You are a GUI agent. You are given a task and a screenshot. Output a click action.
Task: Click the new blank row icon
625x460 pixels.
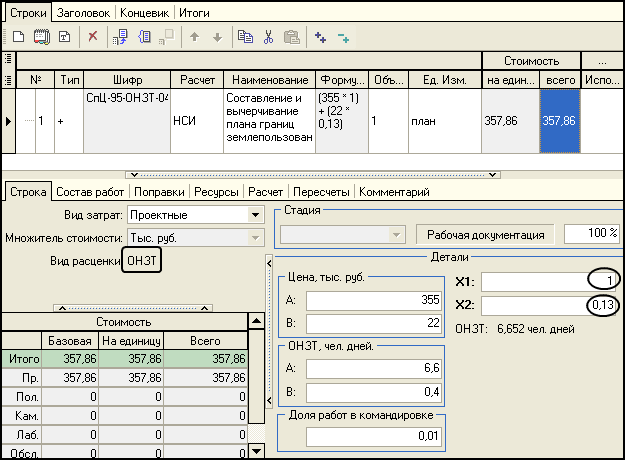pos(18,37)
